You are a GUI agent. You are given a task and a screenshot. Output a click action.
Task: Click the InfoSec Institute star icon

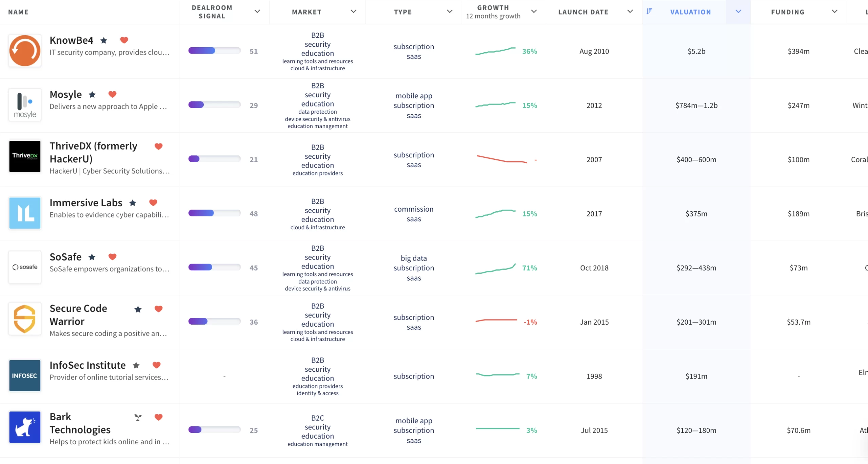pyautogui.click(x=136, y=365)
